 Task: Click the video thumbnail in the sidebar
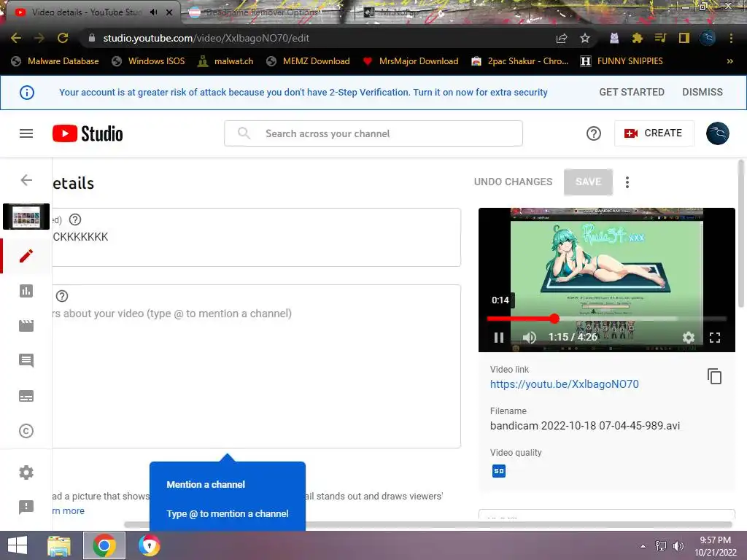(26, 217)
